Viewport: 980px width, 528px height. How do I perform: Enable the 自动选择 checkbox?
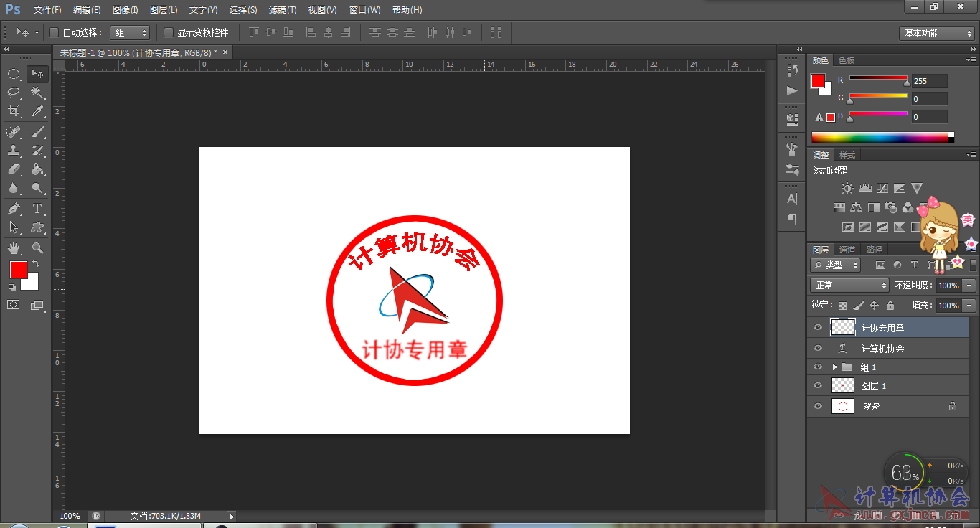(54, 32)
